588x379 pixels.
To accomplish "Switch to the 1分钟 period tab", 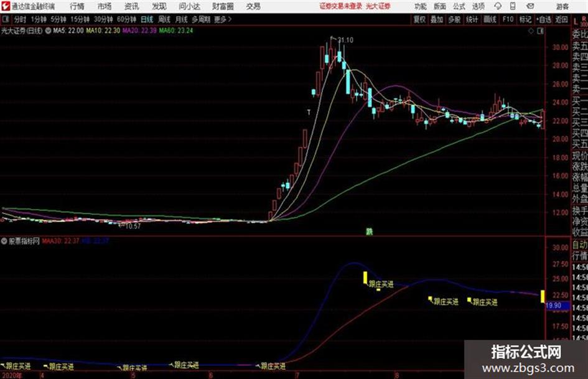I will click(39, 19).
